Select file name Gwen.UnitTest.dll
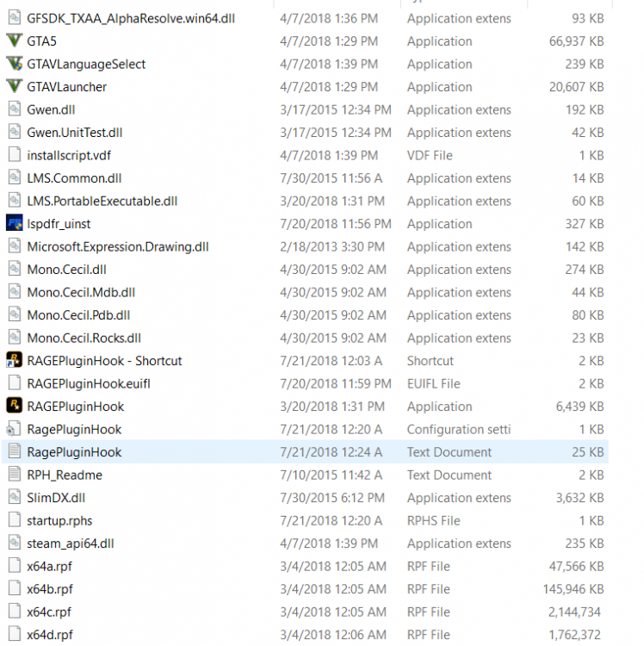 [x=75, y=133]
